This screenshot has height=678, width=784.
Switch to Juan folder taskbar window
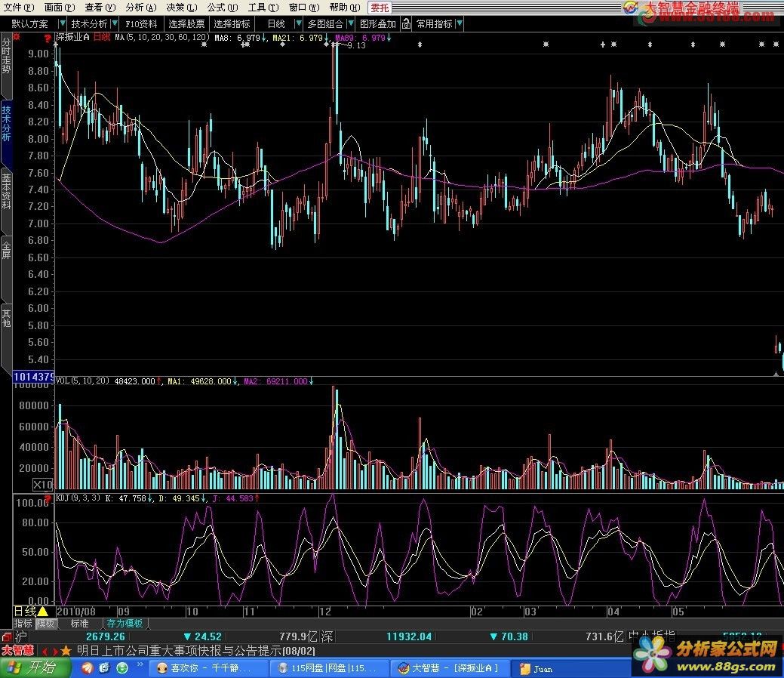click(x=571, y=668)
